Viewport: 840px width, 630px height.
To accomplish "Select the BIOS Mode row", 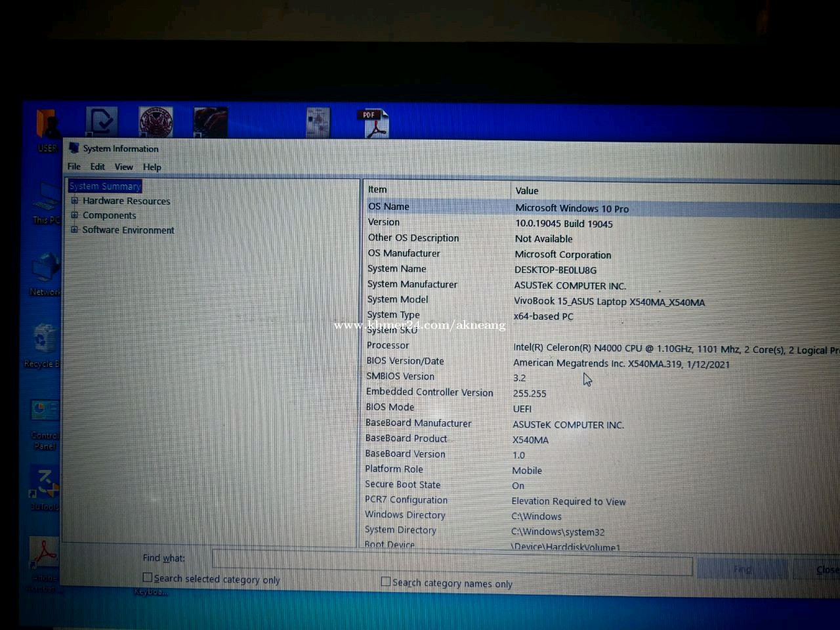I will (x=602, y=408).
